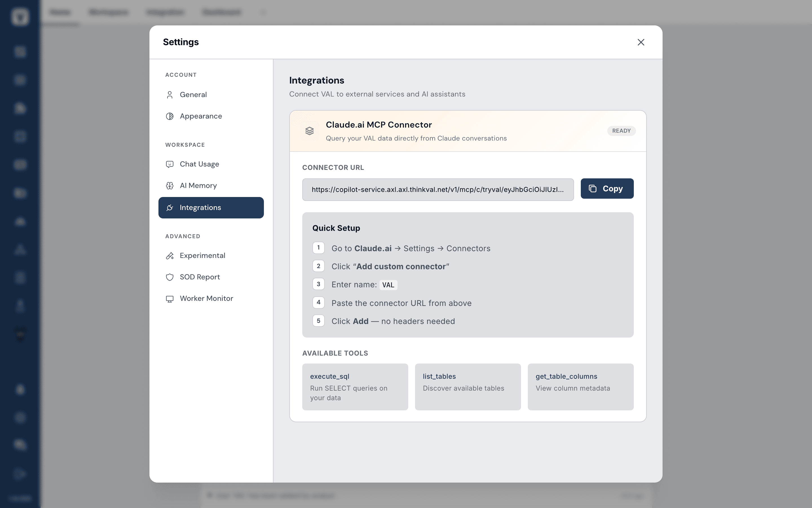Click the CONNECTOR URL label
The image size is (812, 508).
[333, 167]
